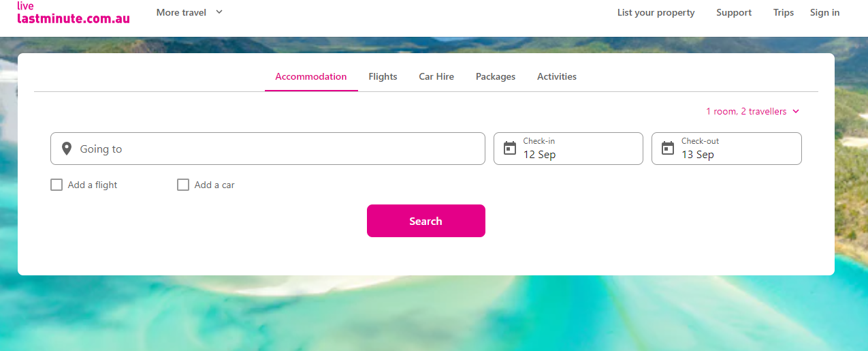Click the Check-out calendar icon

pyautogui.click(x=668, y=148)
